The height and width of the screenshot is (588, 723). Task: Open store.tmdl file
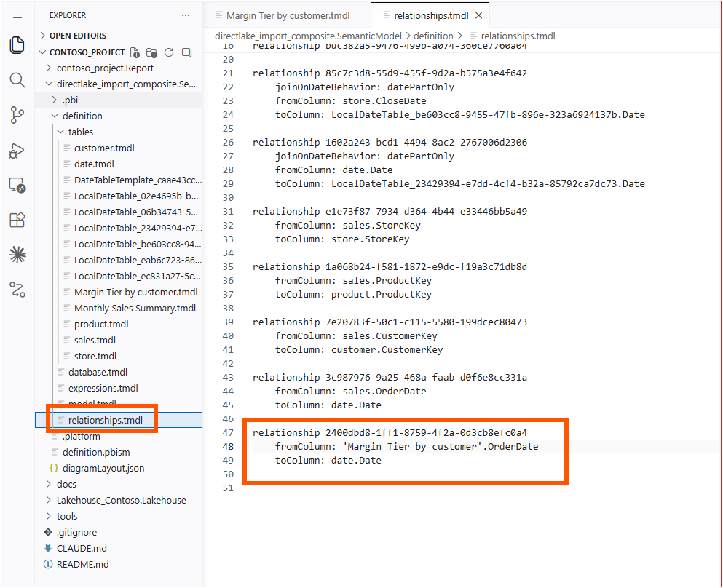[x=95, y=357]
